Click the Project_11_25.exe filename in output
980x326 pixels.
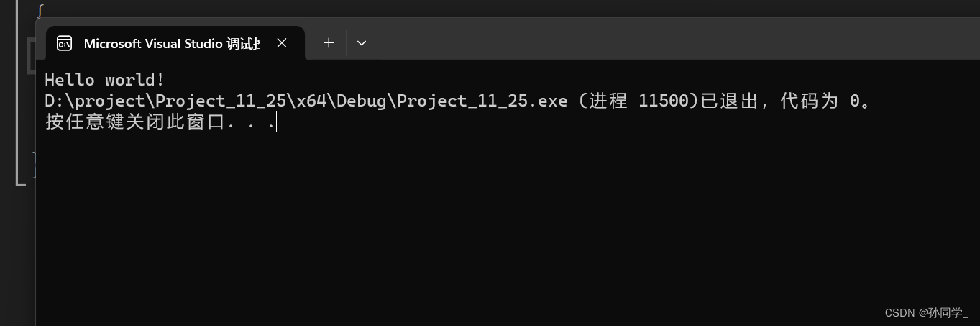coord(482,101)
